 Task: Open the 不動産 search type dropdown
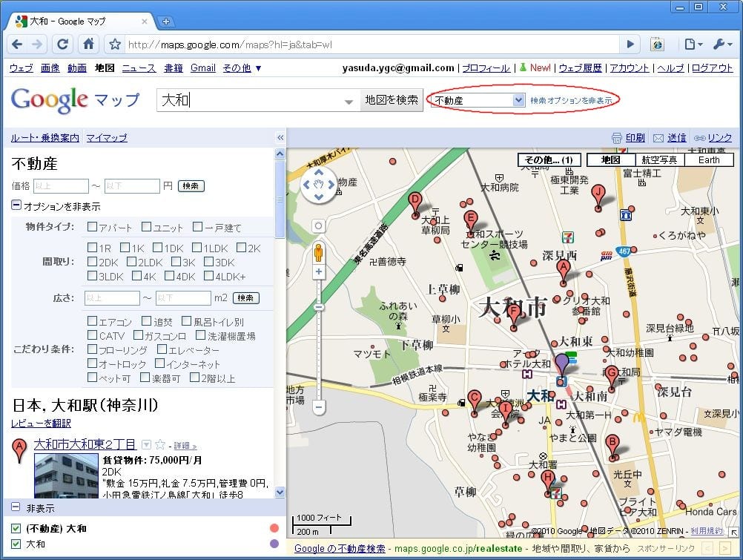pyautogui.click(x=478, y=100)
